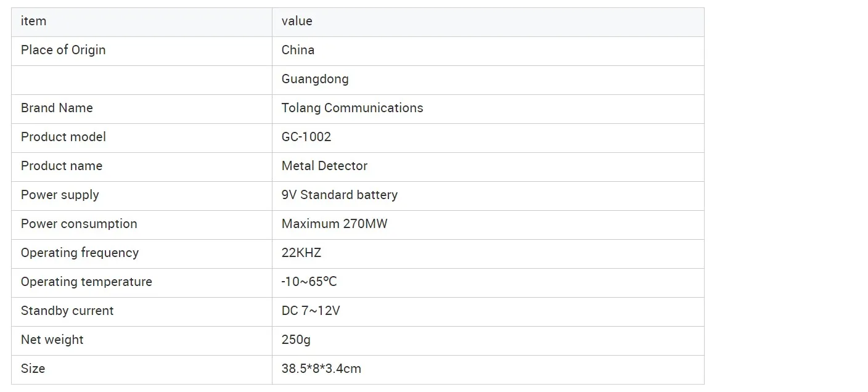Screen dimensions: 868x392
Task: Select 'Maximum 270MW' value
Action: (334, 224)
